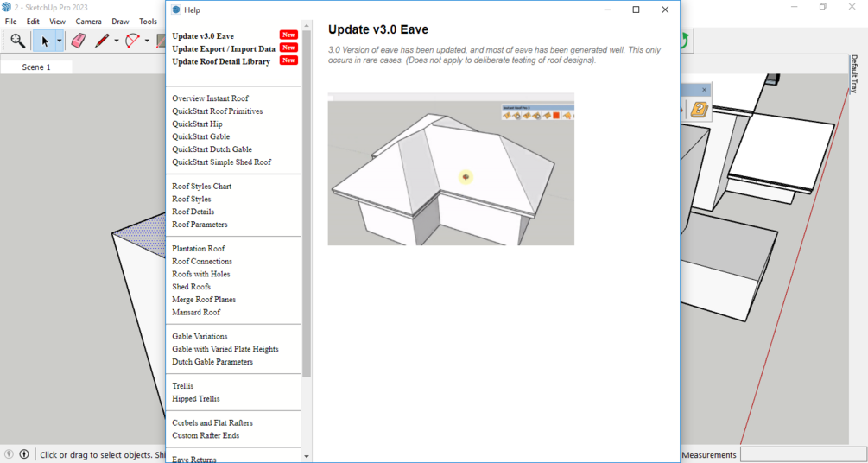The height and width of the screenshot is (463, 868).
Task: Activate the Select arrow tool
Action: (45, 41)
